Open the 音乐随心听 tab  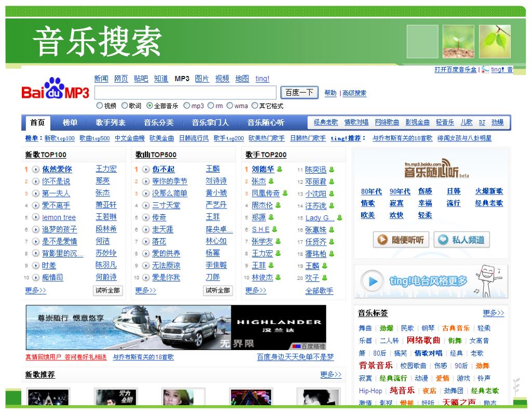[x=265, y=123]
